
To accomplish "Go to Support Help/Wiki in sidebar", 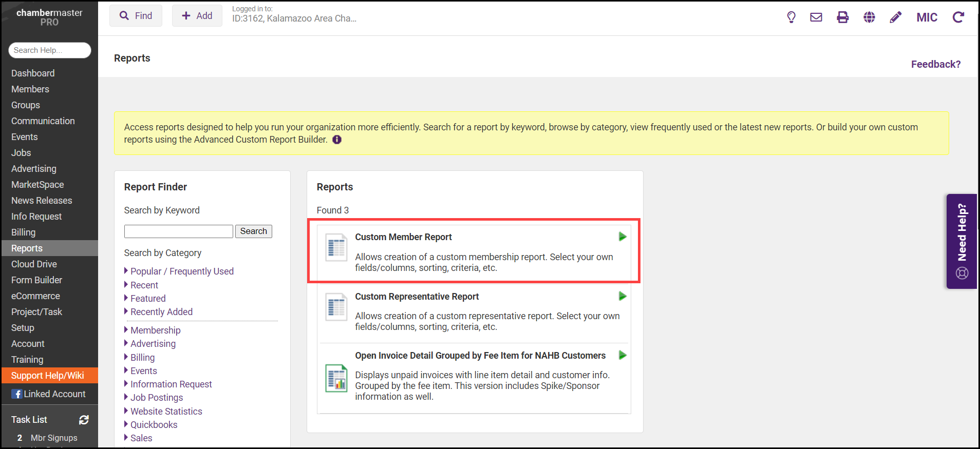I will coord(47,376).
